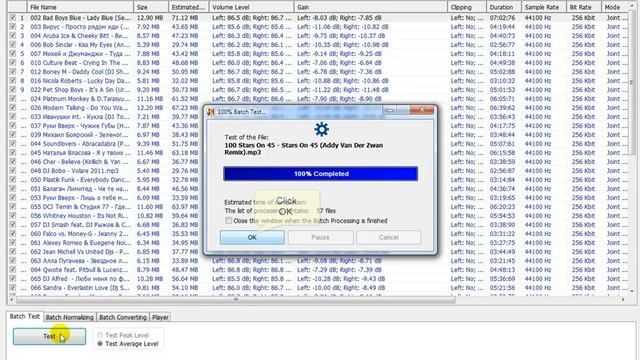
Task: Click the duration cell 06:39:62
Action: [502, 108]
